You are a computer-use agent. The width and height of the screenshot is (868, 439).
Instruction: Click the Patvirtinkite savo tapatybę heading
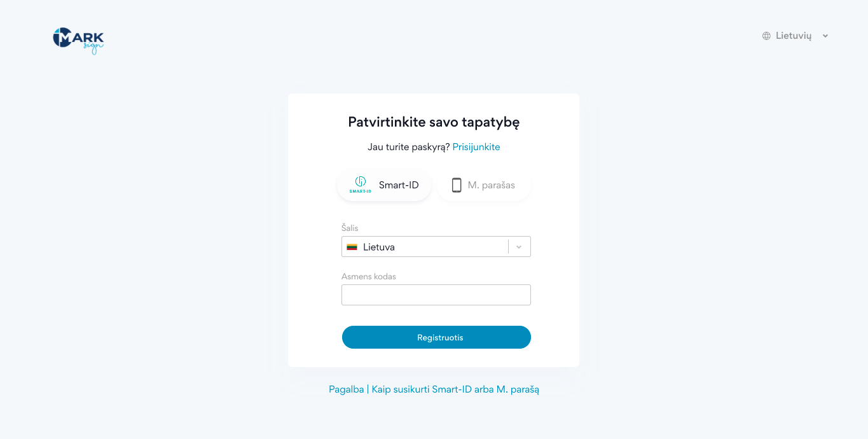click(x=434, y=122)
